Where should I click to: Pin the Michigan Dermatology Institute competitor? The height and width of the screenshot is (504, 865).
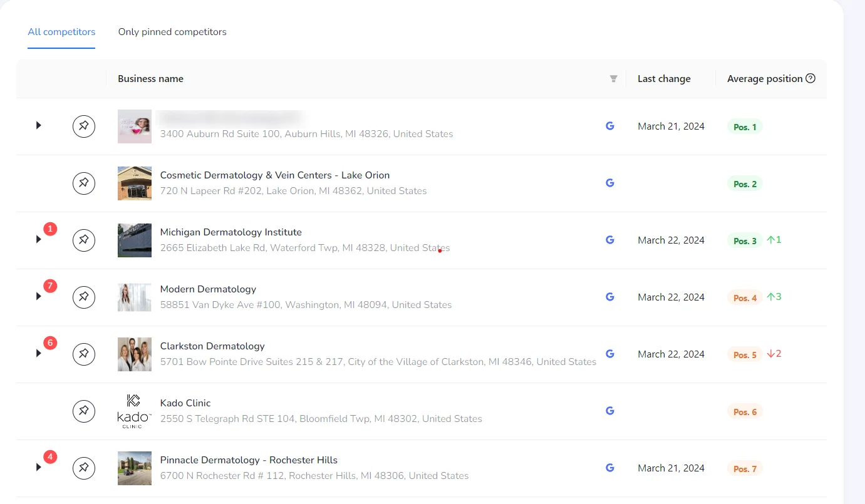(84, 240)
